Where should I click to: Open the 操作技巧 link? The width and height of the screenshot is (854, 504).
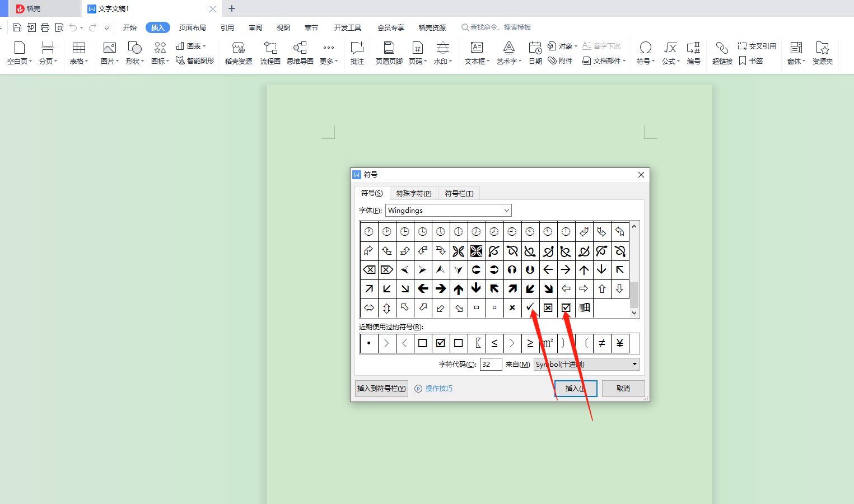coord(433,389)
